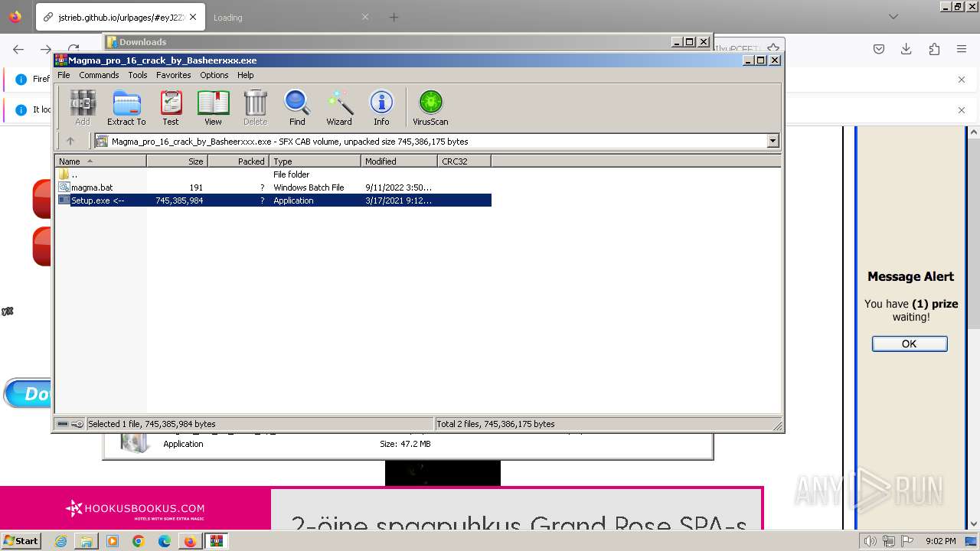Screen dimensions: 980x551
Task: Open the Favorites menu
Action: tap(174, 75)
